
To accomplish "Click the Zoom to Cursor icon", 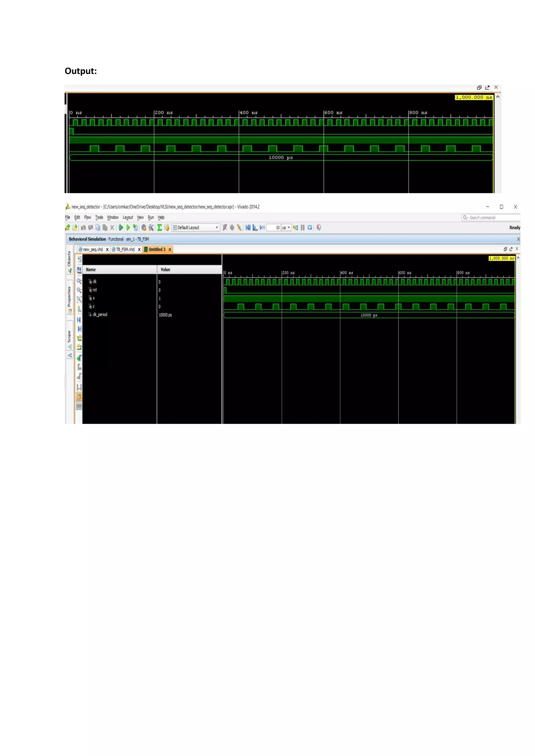I will coord(79,309).
